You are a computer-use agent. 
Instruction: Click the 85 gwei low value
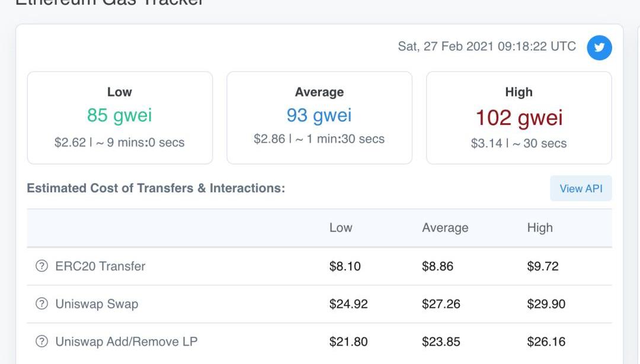point(120,115)
